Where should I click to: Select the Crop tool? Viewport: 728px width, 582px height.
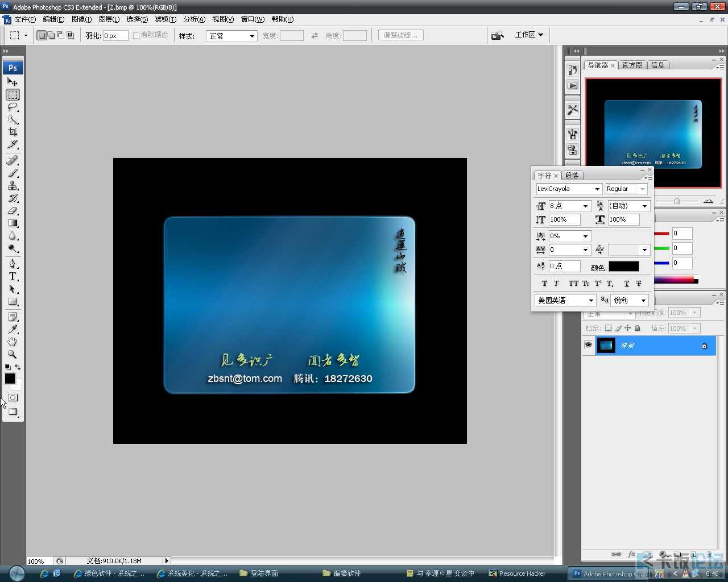coord(13,132)
